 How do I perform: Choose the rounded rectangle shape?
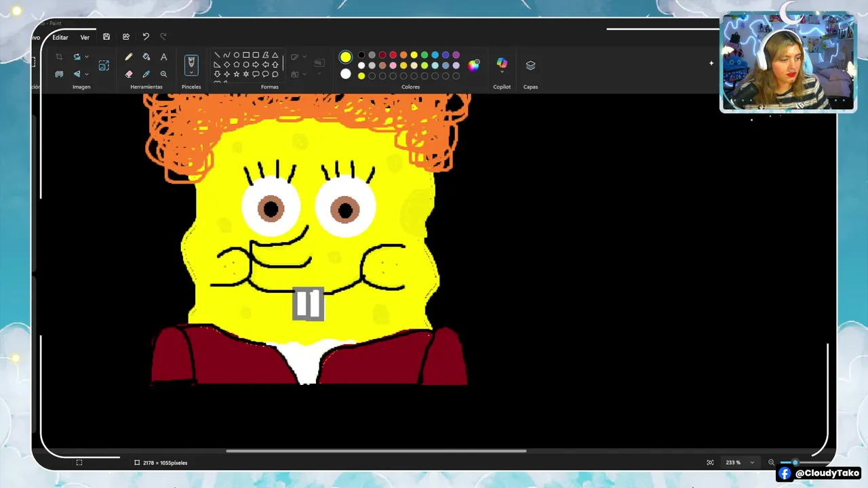pos(256,55)
